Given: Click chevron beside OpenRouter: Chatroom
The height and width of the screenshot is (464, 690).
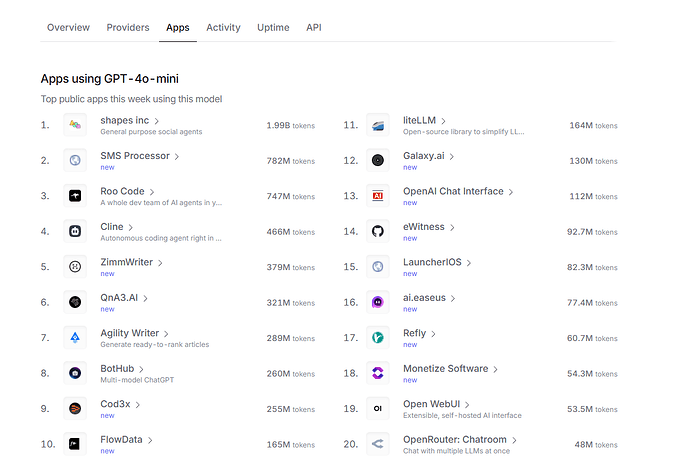Looking at the screenshot, I should coord(514,440).
